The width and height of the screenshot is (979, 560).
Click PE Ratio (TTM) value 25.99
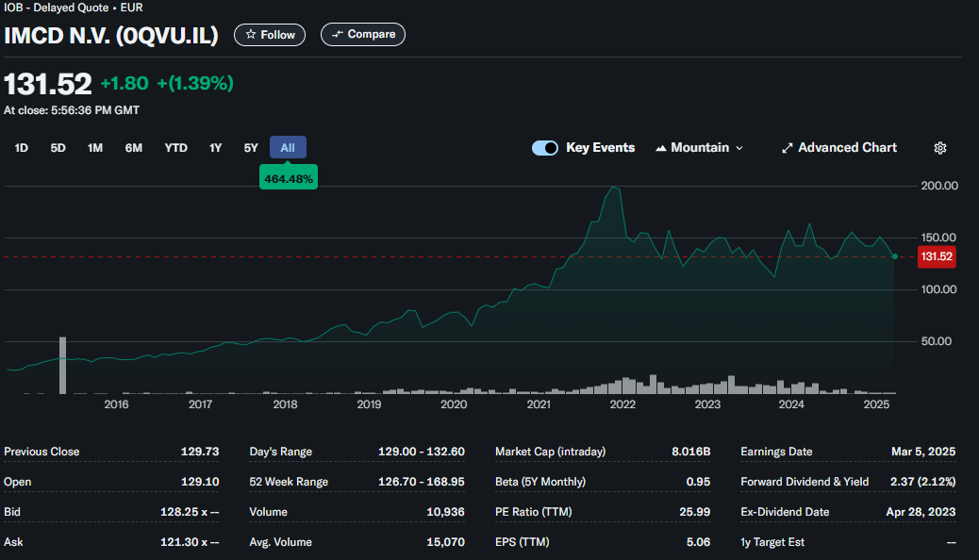pyautogui.click(x=694, y=512)
